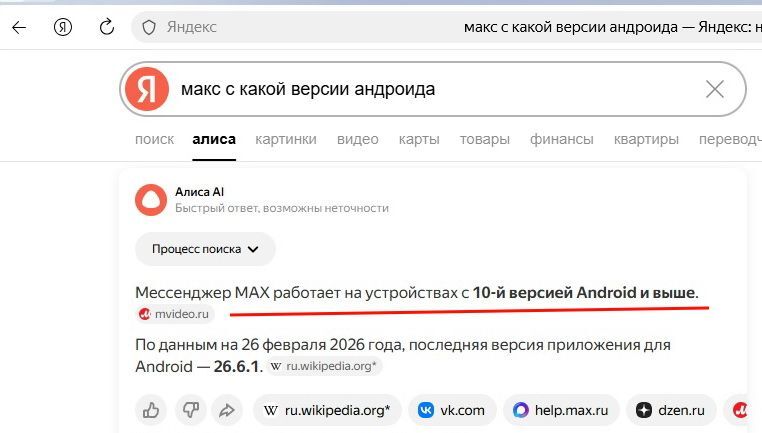The width and height of the screenshot is (762, 433).
Task: Click the shield protection icon in address bar
Action: coord(149,27)
